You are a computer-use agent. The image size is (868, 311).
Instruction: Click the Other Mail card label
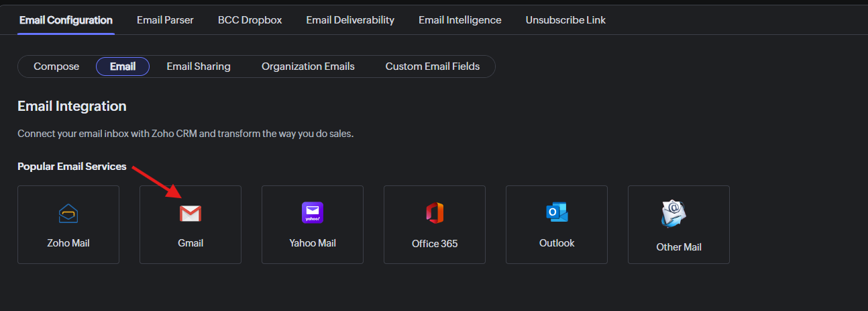click(679, 247)
